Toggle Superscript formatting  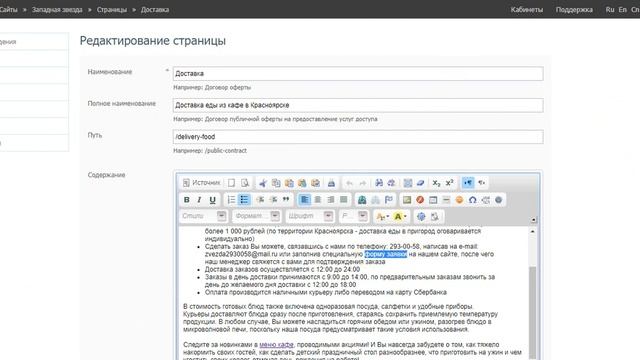[x=449, y=183]
